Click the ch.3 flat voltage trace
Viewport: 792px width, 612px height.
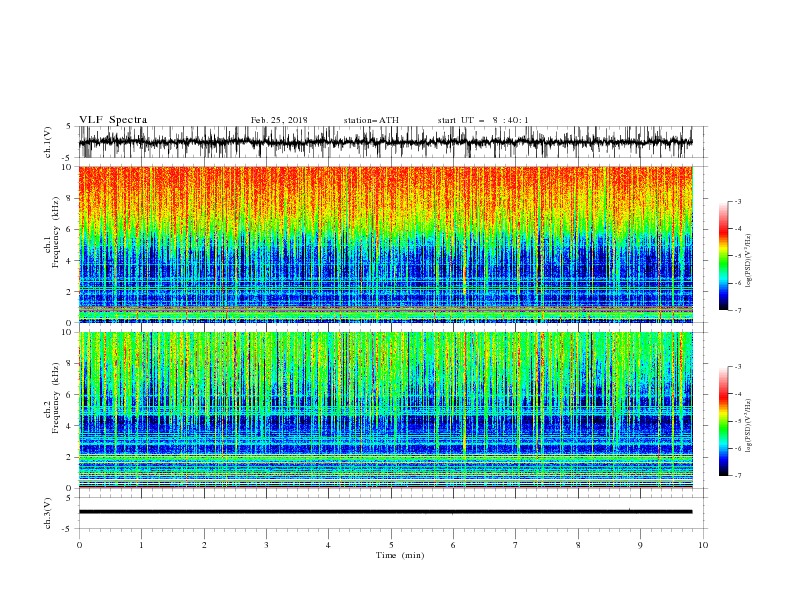tap(386, 512)
